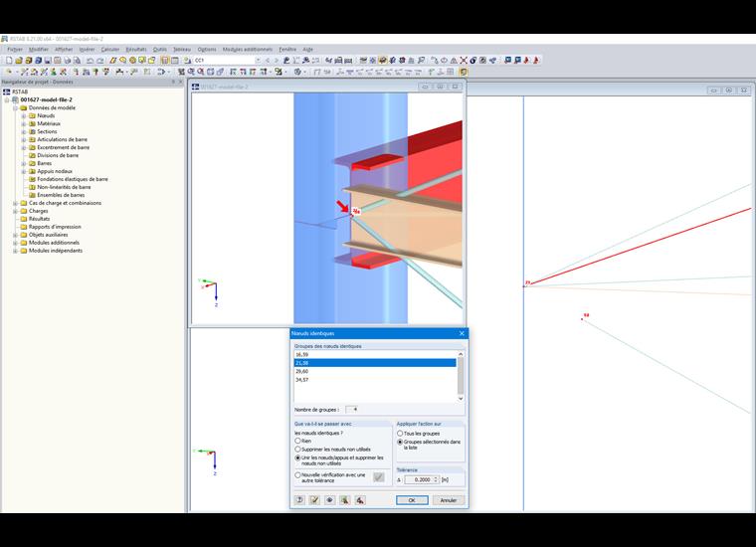Click the Nœuds folder icon in navigator

coord(32,115)
